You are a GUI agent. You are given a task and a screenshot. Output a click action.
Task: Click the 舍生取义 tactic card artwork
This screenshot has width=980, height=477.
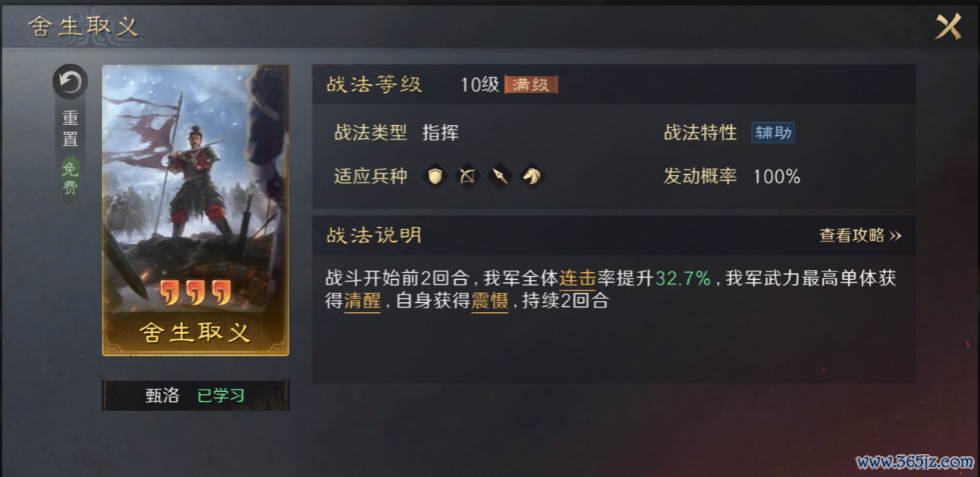click(196, 210)
